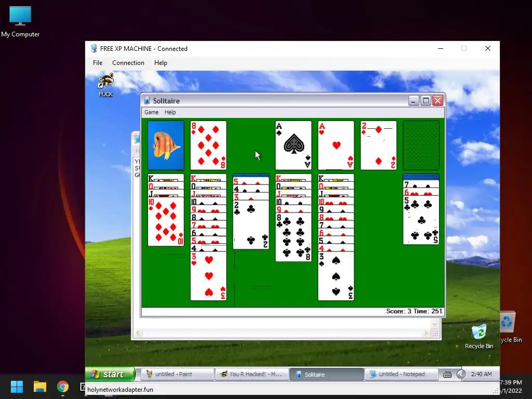532x399 pixels.
Task: Click the Ace of spades foundation
Action: (x=294, y=145)
